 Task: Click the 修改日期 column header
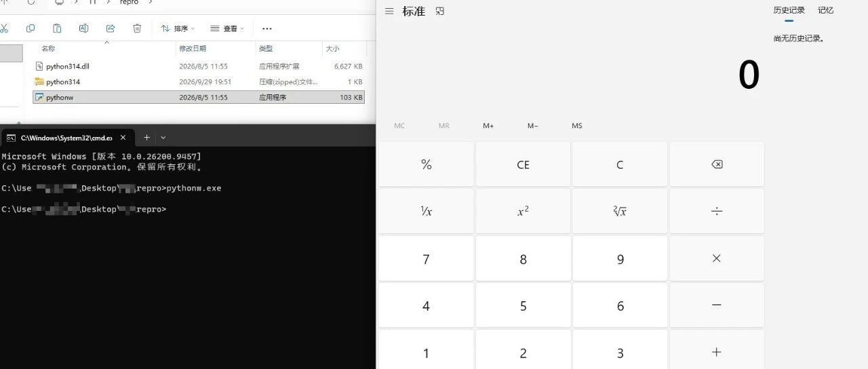tap(193, 49)
